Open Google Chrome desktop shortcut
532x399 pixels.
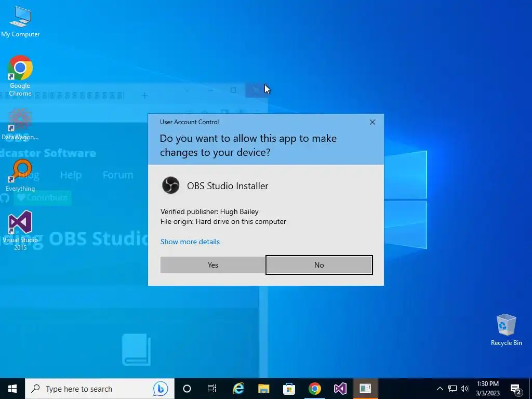click(20, 76)
